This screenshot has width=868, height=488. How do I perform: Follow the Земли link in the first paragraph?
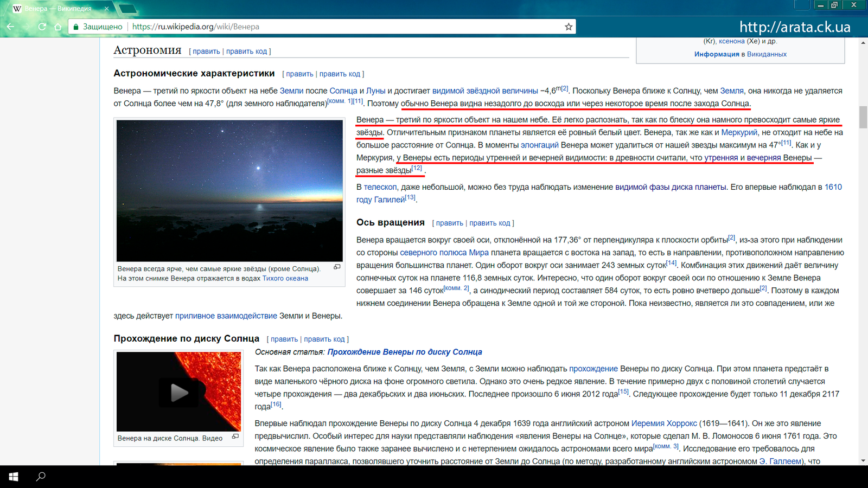click(x=291, y=91)
